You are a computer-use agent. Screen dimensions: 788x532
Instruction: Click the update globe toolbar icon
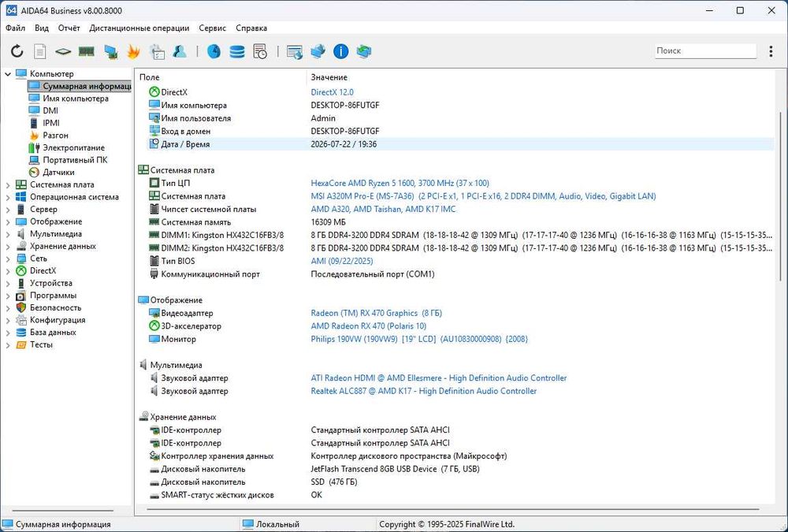(x=364, y=51)
